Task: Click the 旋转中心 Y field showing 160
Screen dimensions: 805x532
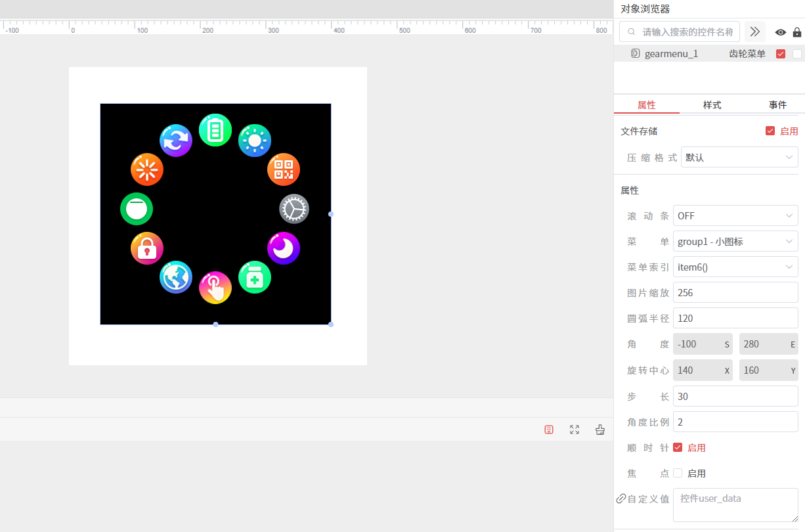Action: coord(769,370)
